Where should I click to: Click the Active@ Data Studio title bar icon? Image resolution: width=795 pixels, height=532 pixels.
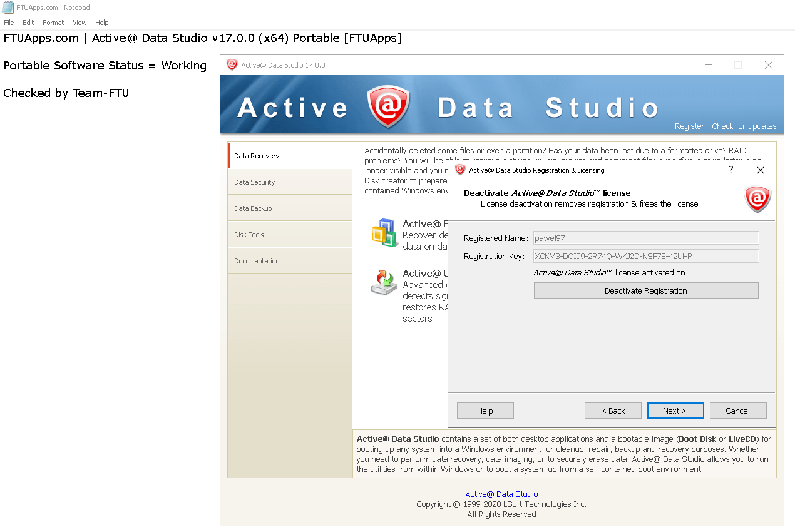coord(232,65)
